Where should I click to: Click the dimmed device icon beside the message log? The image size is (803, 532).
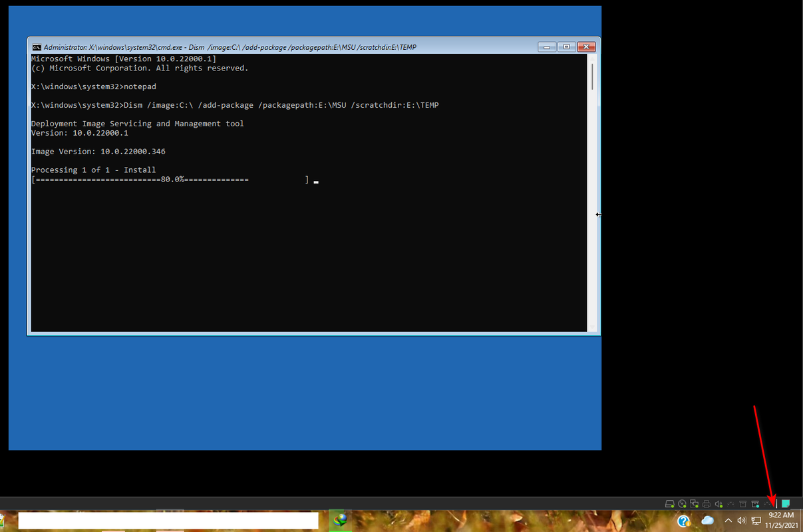(767, 504)
